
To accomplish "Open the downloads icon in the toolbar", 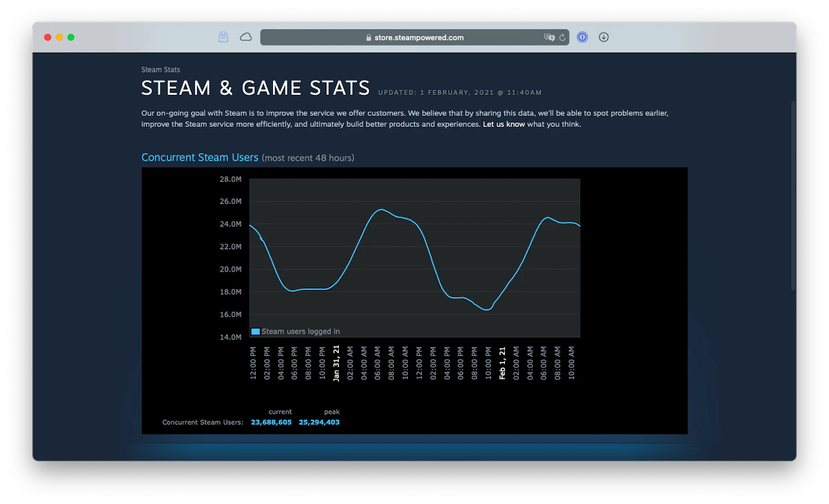I will [604, 37].
